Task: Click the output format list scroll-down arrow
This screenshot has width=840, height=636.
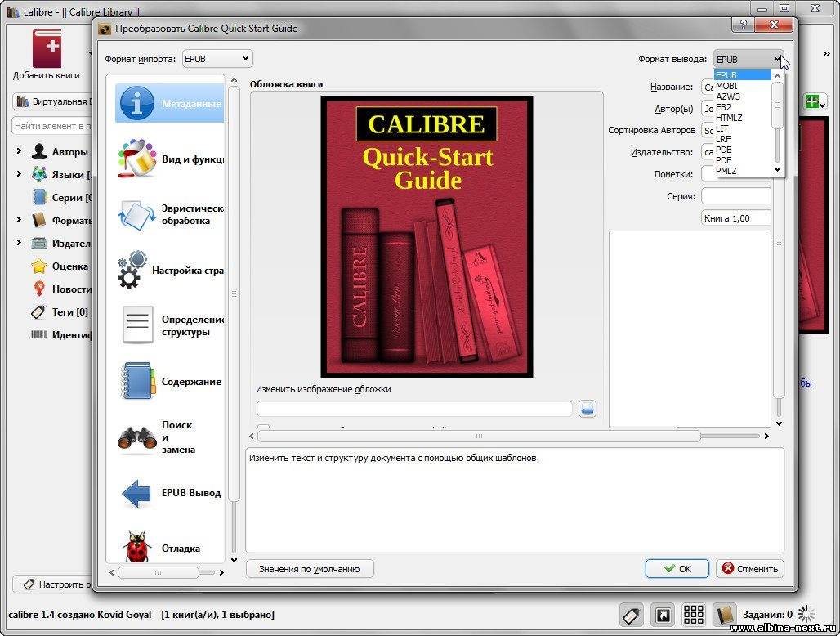Action: coord(777,170)
